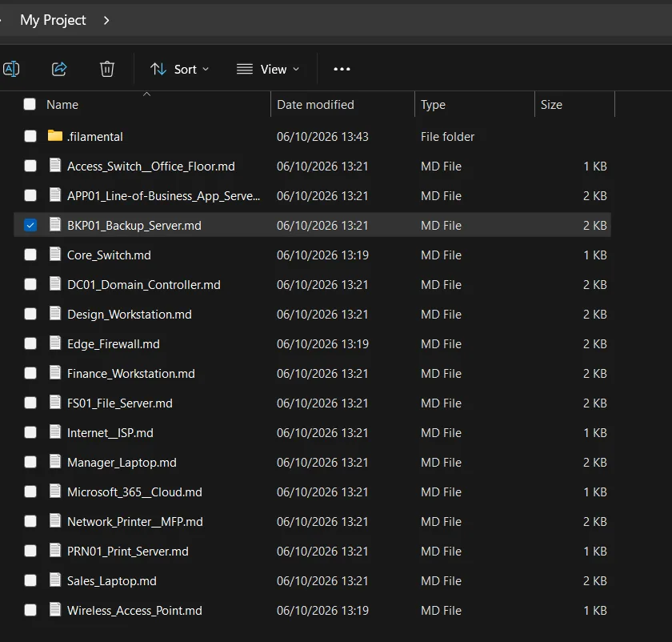Click the file icon of Finance_Workstation.md
This screenshot has width=672, height=642.
[55, 372]
